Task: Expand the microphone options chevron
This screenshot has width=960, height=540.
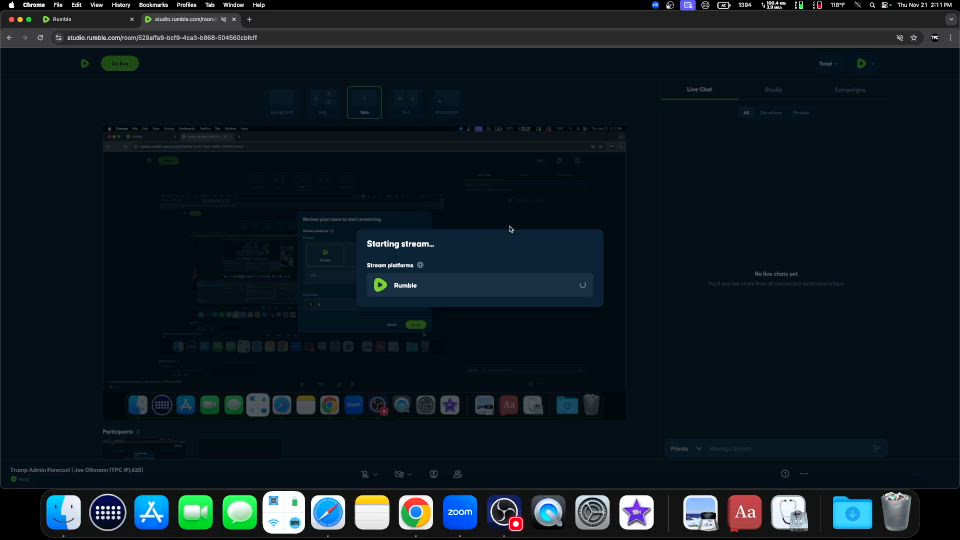Action: [x=376, y=473]
